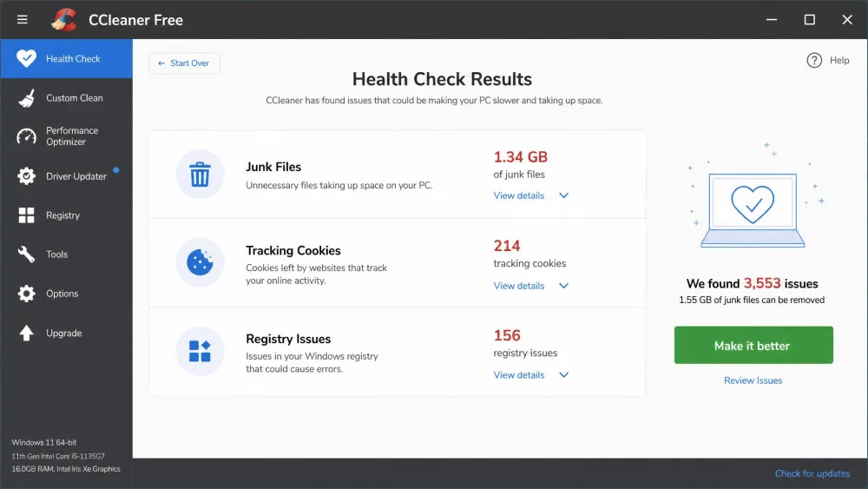Viewport: 868px width, 489px height.
Task: Click View details for Junk Files
Action: pos(519,195)
